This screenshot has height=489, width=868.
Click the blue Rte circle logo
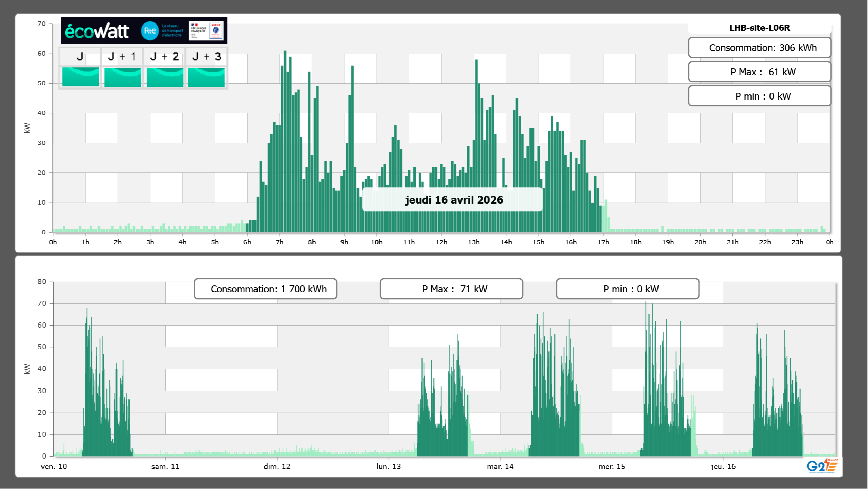click(x=150, y=31)
